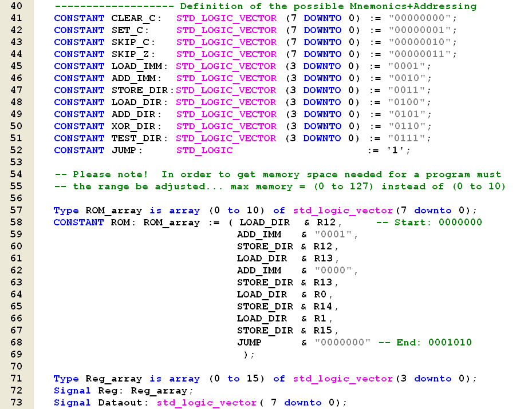Screen dimensions: 532x409
Task: Click line number 57 in gutter
Action: [16, 210]
